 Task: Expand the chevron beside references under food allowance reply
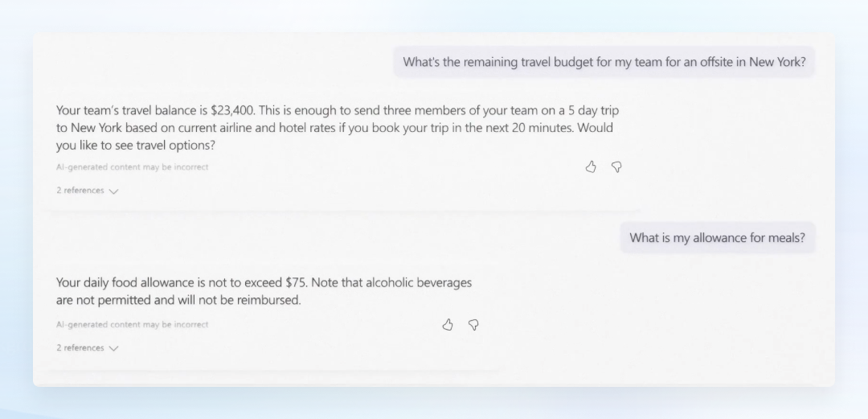point(114,348)
